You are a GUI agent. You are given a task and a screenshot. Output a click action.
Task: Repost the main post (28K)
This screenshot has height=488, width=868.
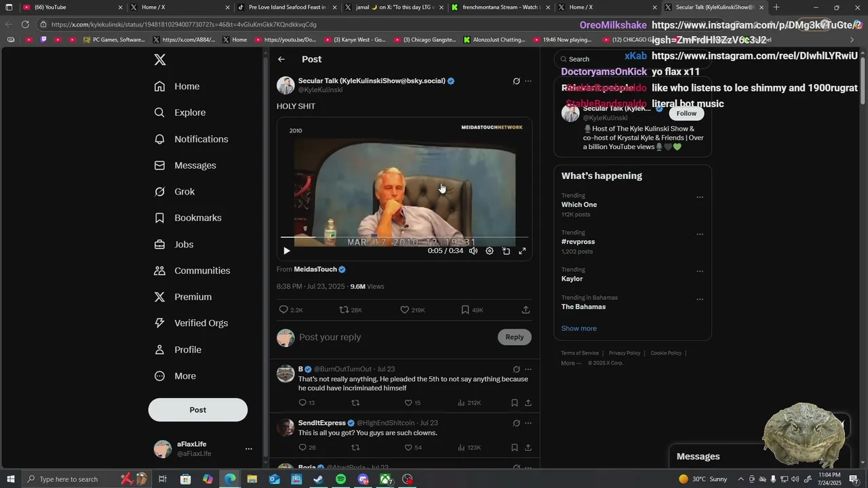[351, 310]
